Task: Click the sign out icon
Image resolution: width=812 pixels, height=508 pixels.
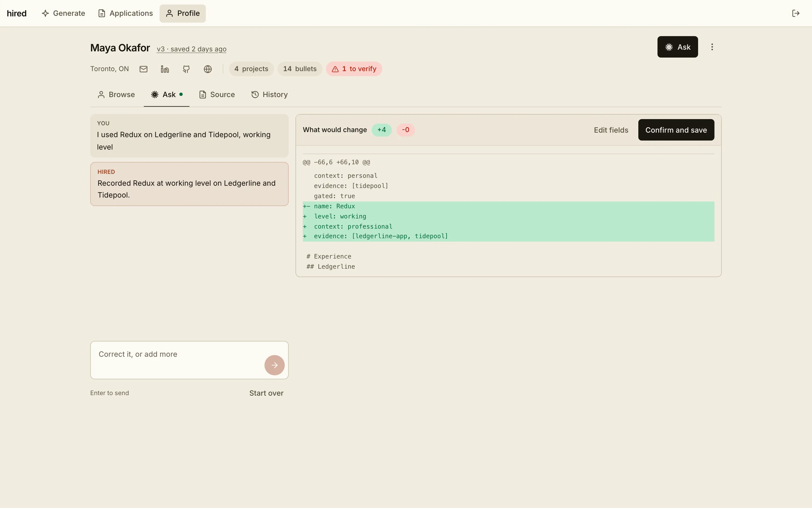Action: (796, 14)
